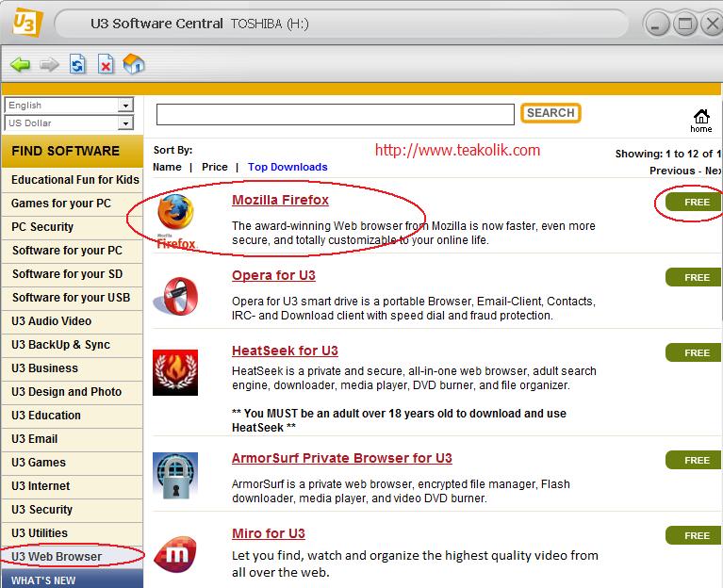The image size is (723, 588).
Task: Click the green Back arrow icon
Action: coord(20,64)
